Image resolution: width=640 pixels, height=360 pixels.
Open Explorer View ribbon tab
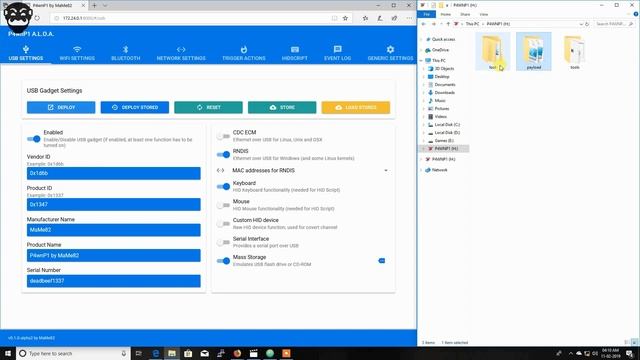pyautogui.click(x=484, y=14)
